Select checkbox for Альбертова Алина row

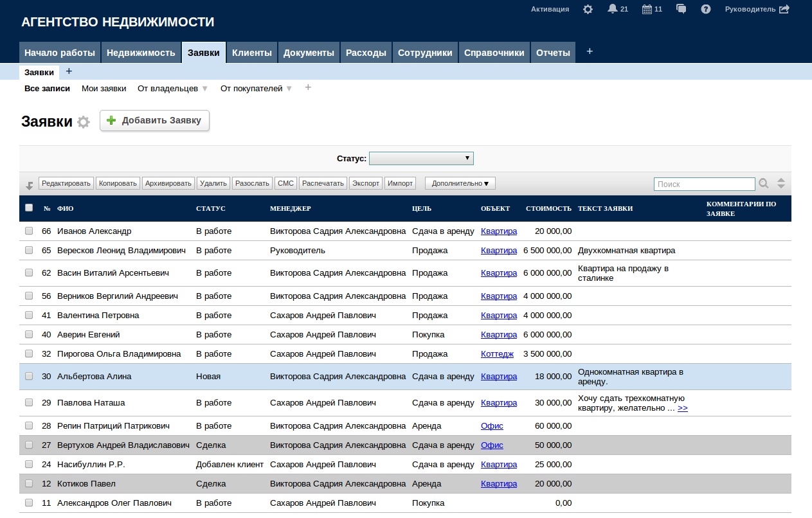tap(29, 377)
